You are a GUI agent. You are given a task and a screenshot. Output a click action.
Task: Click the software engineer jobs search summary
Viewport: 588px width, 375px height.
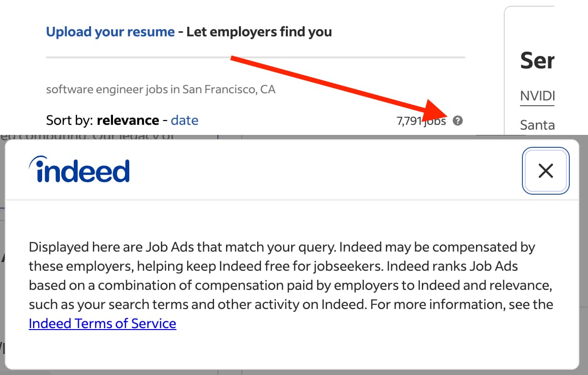[160, 89]
